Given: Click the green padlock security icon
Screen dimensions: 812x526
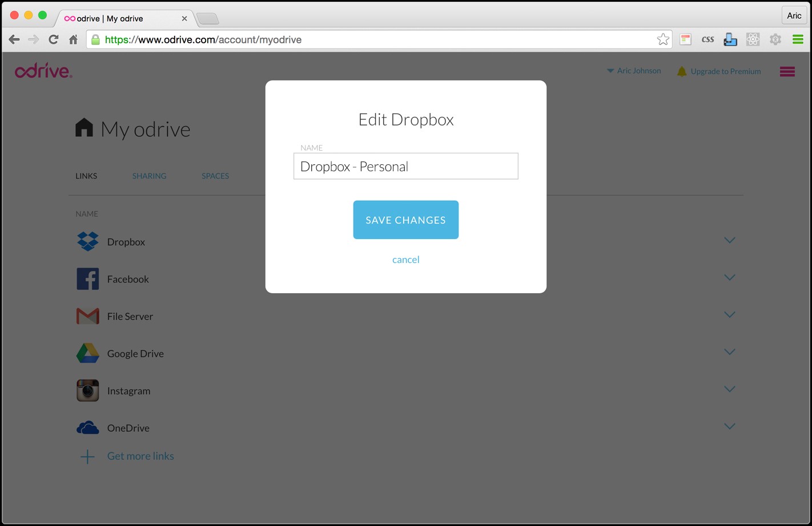Looking at the screenshot, I should click(x=95, y=39).
